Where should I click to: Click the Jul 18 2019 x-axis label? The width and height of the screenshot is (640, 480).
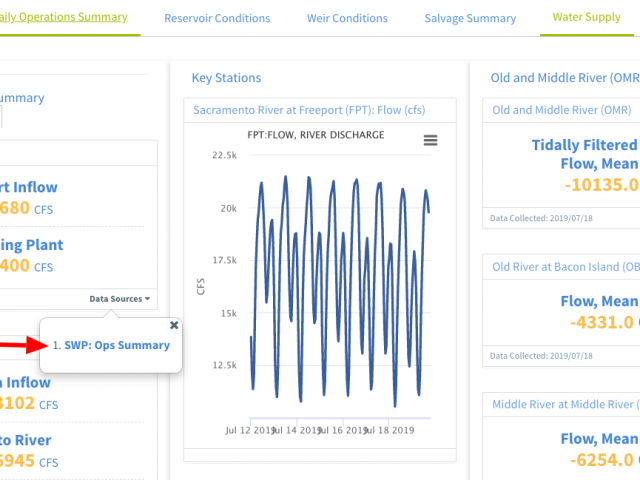(x=390, y=430)
